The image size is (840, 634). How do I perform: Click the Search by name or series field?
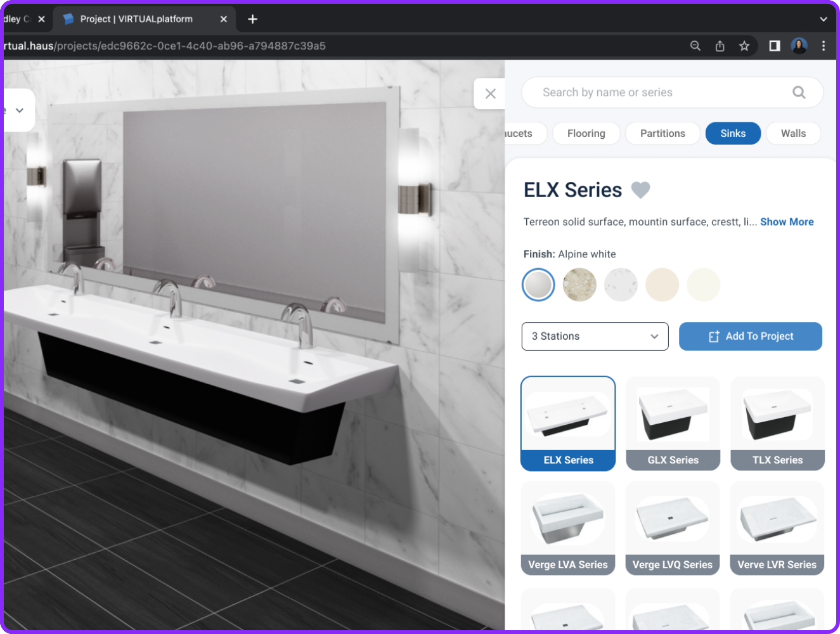[672, 93]
